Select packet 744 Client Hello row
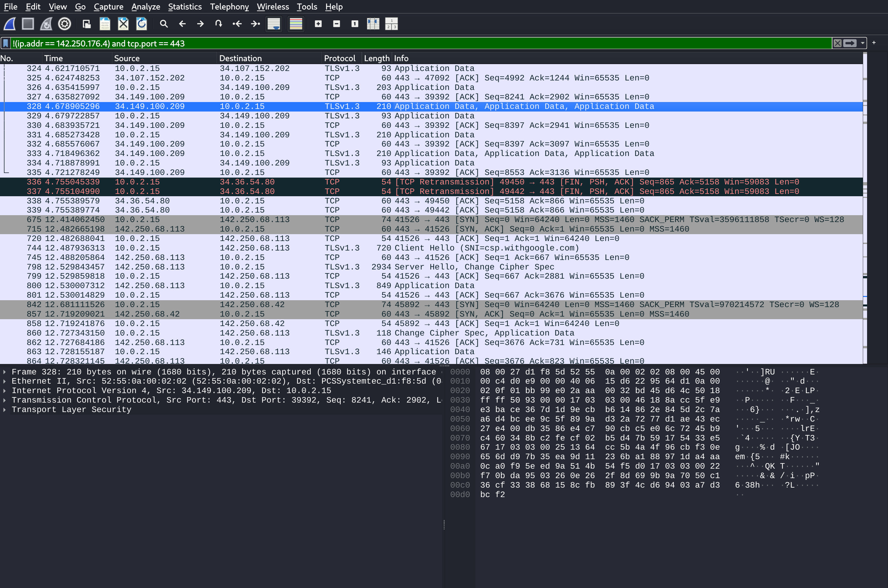 pyautogui.click(x=431, y=248)
